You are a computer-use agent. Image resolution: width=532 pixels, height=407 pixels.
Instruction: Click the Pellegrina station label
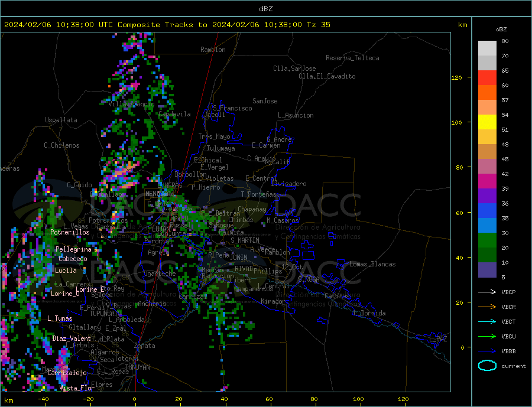click(74, 249)
